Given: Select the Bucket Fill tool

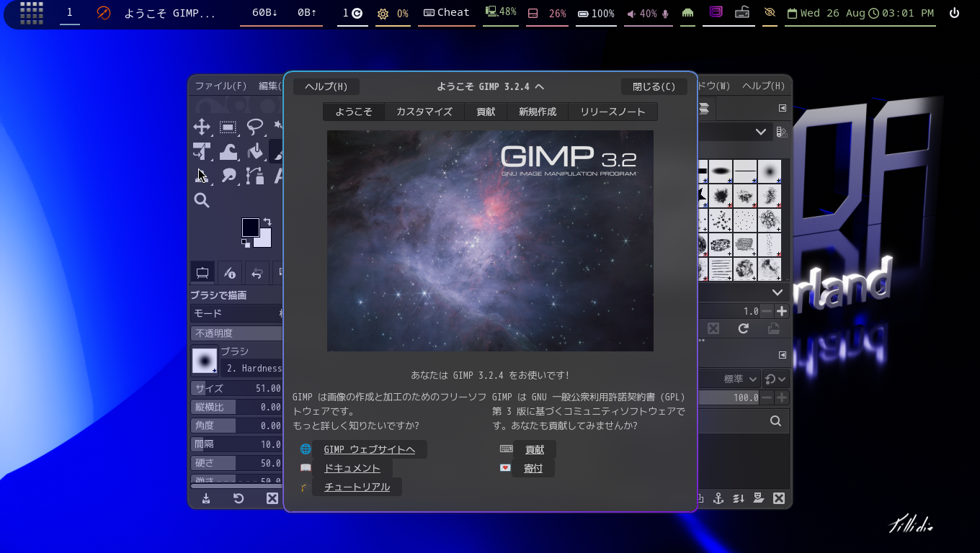Looking at the screenshot, I should click(x=254, y=151).
